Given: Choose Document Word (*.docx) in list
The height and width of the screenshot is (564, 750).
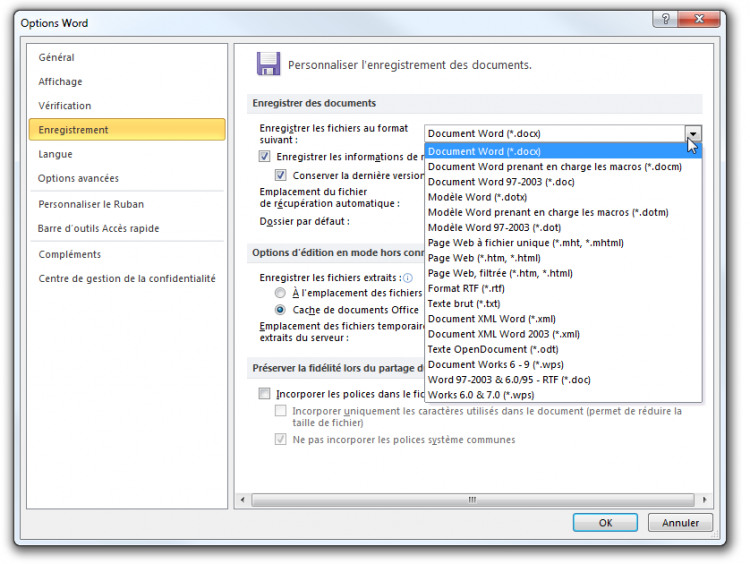Looking at the screenshot, I should [563, 151].
